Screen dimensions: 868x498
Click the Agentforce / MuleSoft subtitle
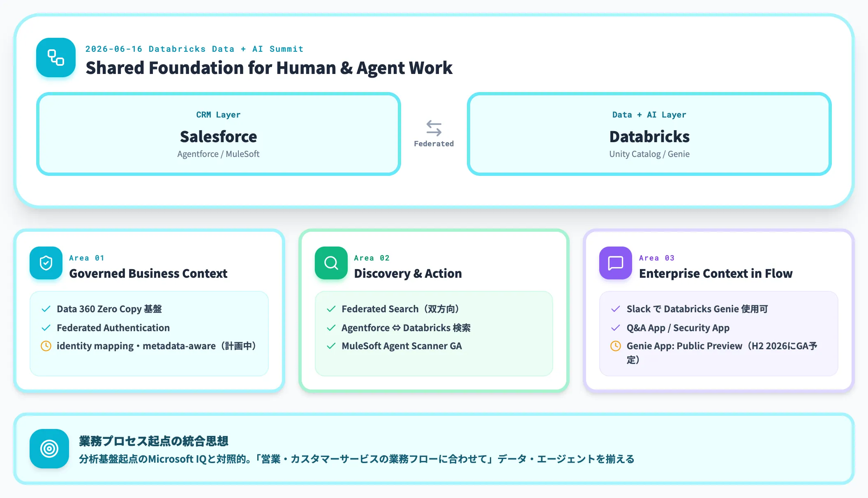pyautogui.click(x=218, y=154)
